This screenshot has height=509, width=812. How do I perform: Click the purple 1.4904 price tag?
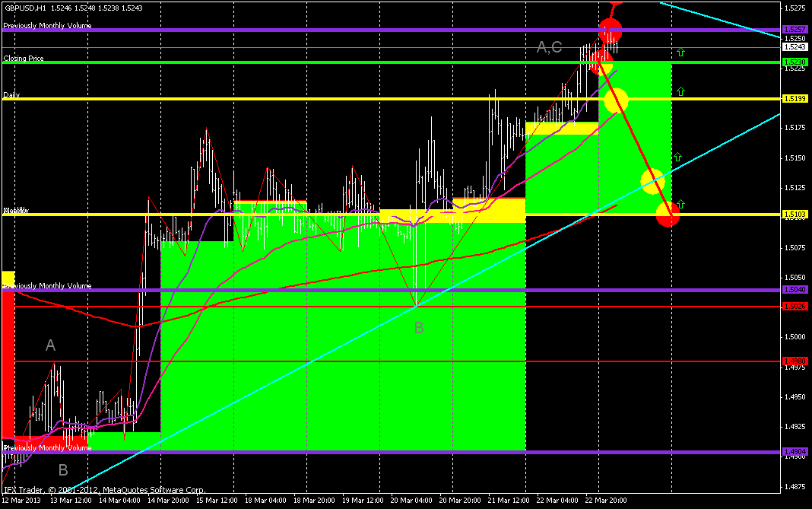(795, 452)
